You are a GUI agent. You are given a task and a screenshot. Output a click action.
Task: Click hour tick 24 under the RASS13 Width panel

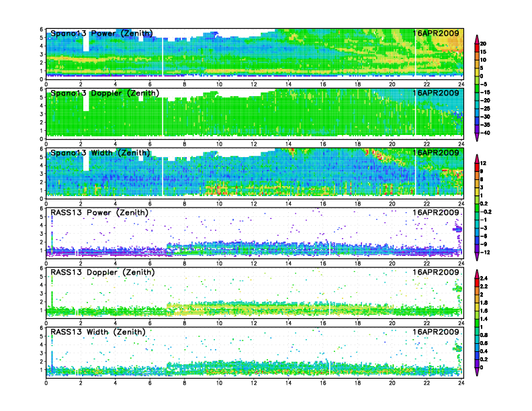[461, 383]
